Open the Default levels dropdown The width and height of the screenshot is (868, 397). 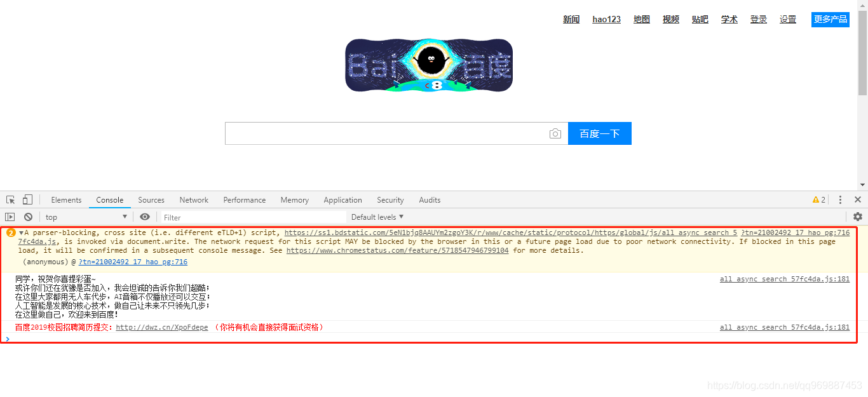point(377,217)
